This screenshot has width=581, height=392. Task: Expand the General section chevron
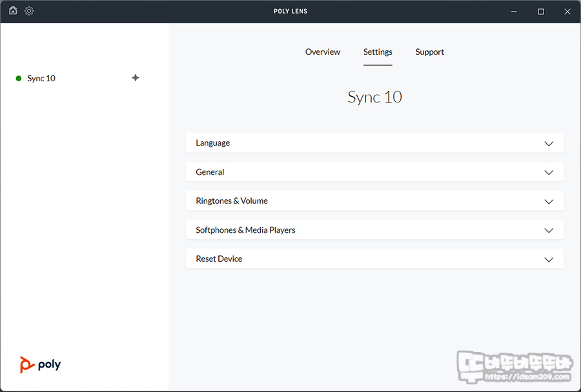[549, 173]
